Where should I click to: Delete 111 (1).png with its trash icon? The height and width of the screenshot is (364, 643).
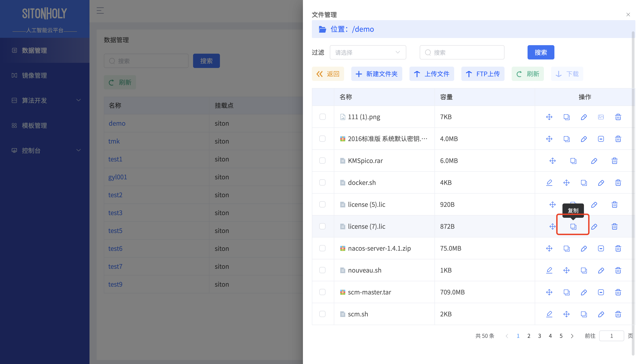click(618, 117)
